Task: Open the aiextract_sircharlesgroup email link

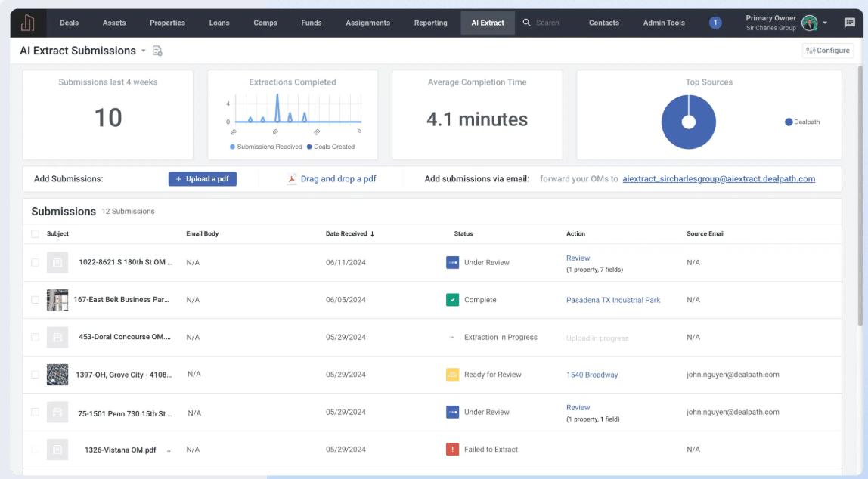Action: point(718,178)
